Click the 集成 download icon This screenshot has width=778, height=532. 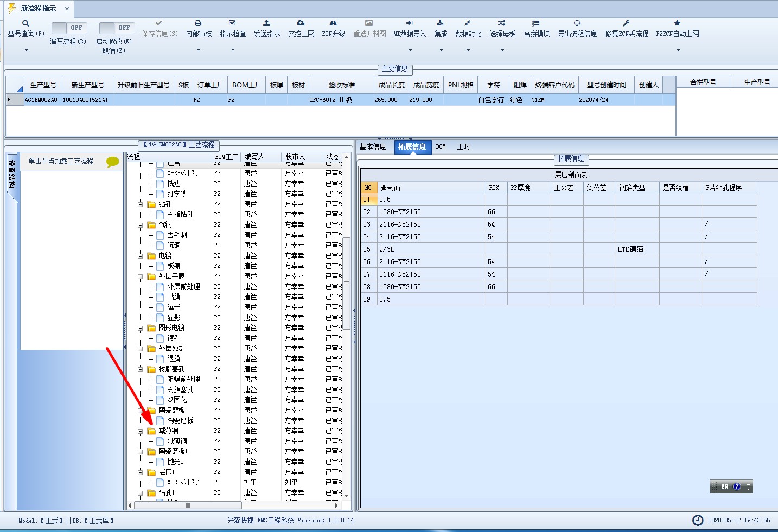440,23
